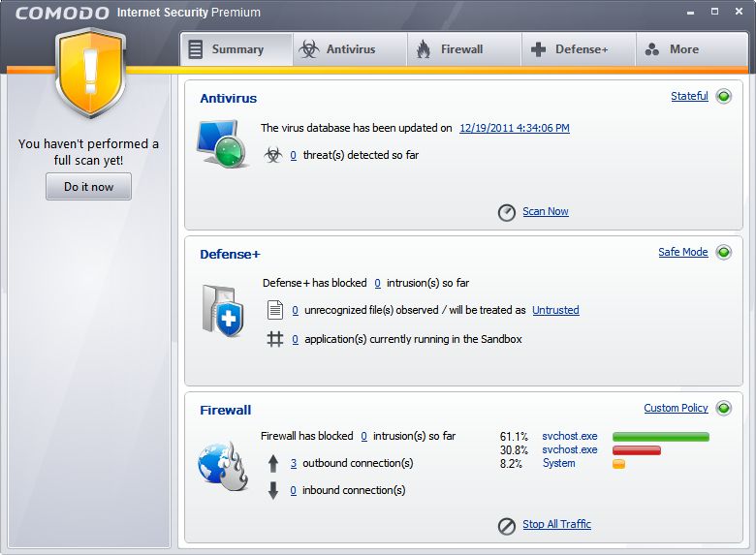Click the Untrusted link
The image size is (756, 555).
point(555,310)
